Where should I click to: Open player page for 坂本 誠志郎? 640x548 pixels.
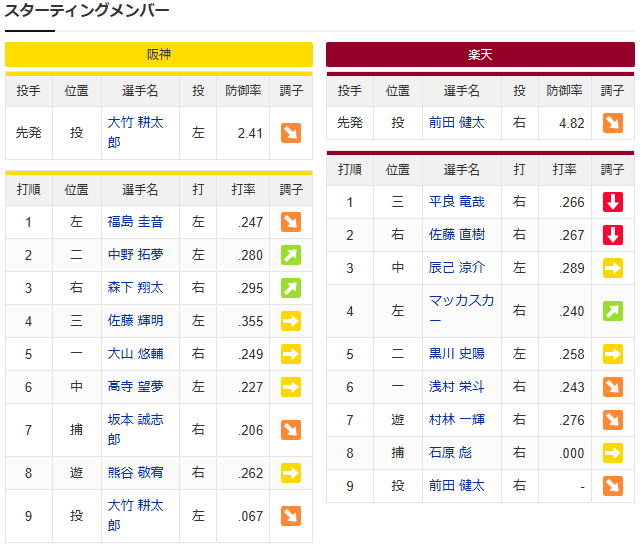tap(136, 430)
